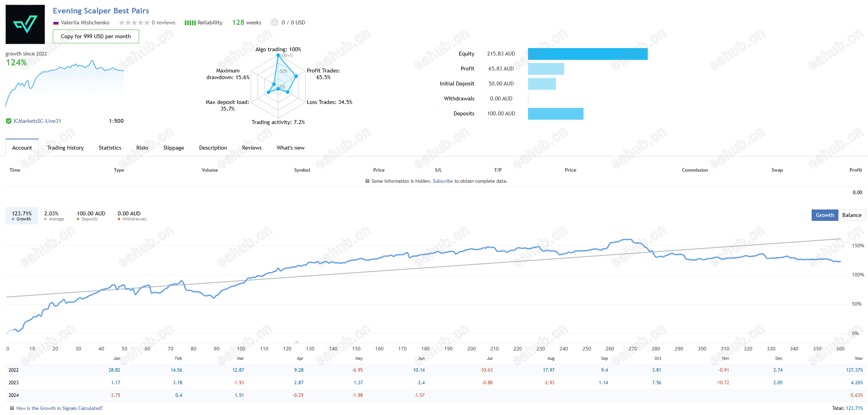The width and height of the screenshot is (868, 415).
Task: Click the 2024 Mar value 1.51
Action: coord(239,395)
